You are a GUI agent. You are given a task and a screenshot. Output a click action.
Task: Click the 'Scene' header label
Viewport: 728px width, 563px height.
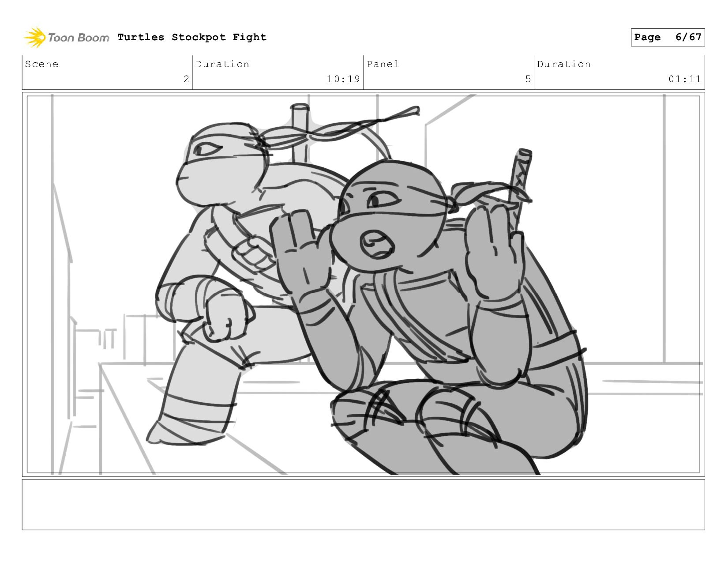pyautogui.click(x=41, y=64)
